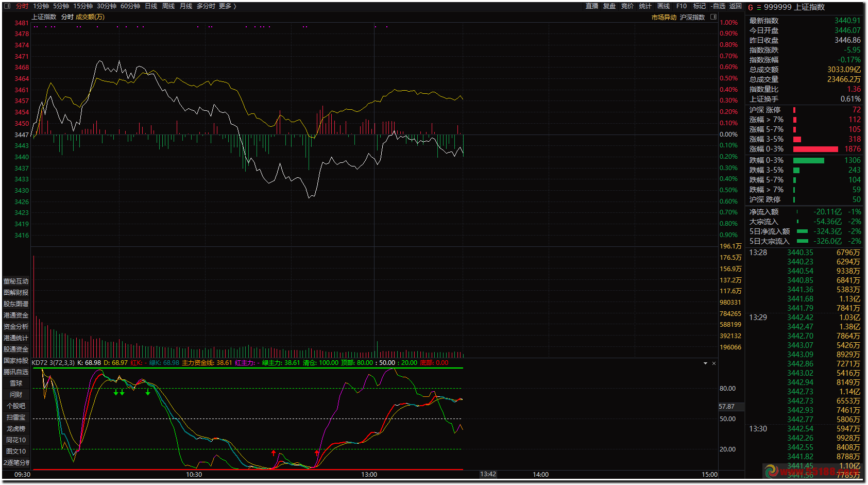Toggle the left sidebar panel icon
This screenshot has width=868, height=485.
(7, 6)
